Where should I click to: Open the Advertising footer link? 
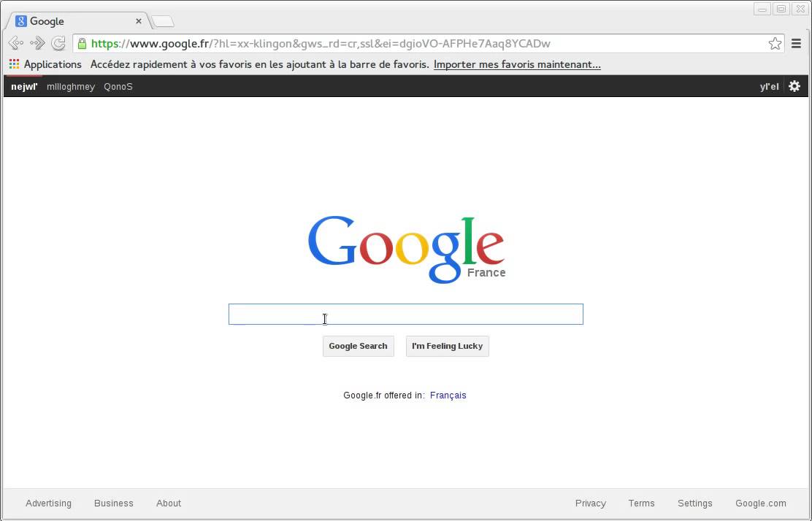(x=49, y=503)
